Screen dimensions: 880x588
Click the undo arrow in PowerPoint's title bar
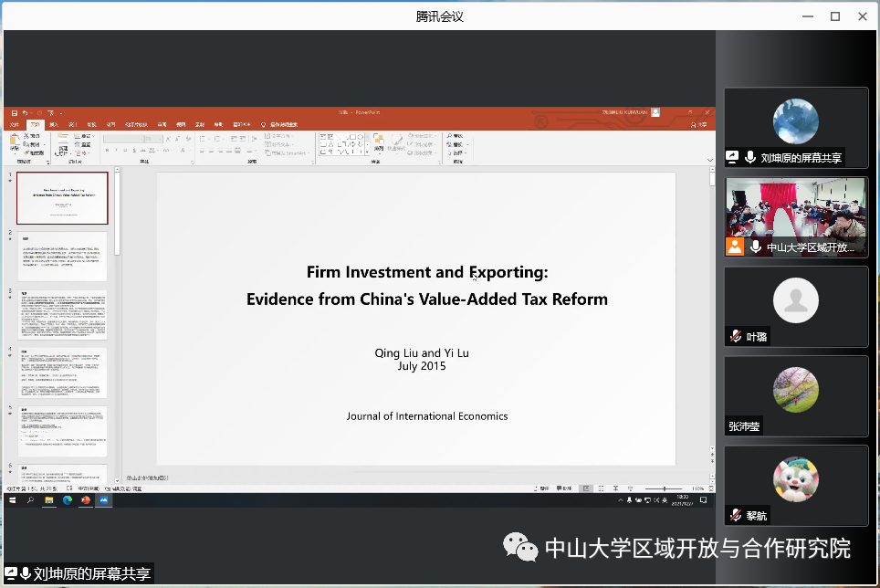[26, 112]
